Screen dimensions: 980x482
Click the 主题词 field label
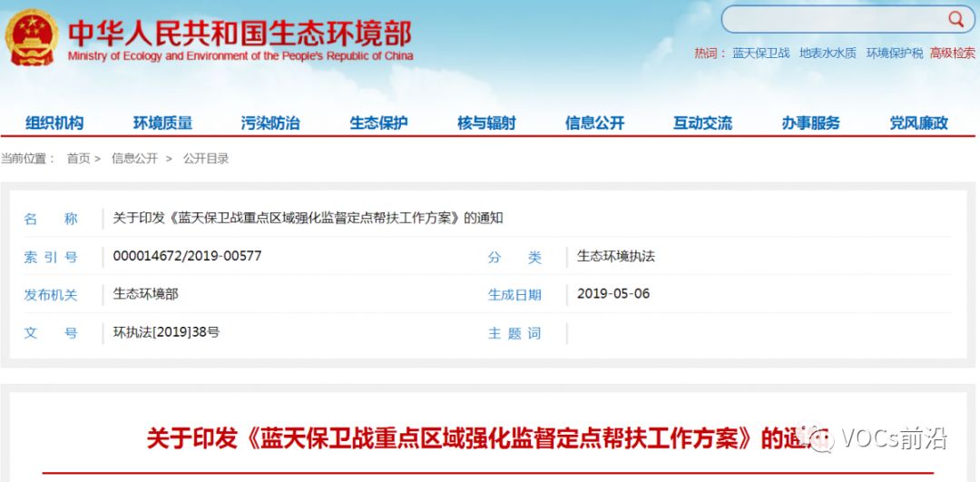click(514, 334)
